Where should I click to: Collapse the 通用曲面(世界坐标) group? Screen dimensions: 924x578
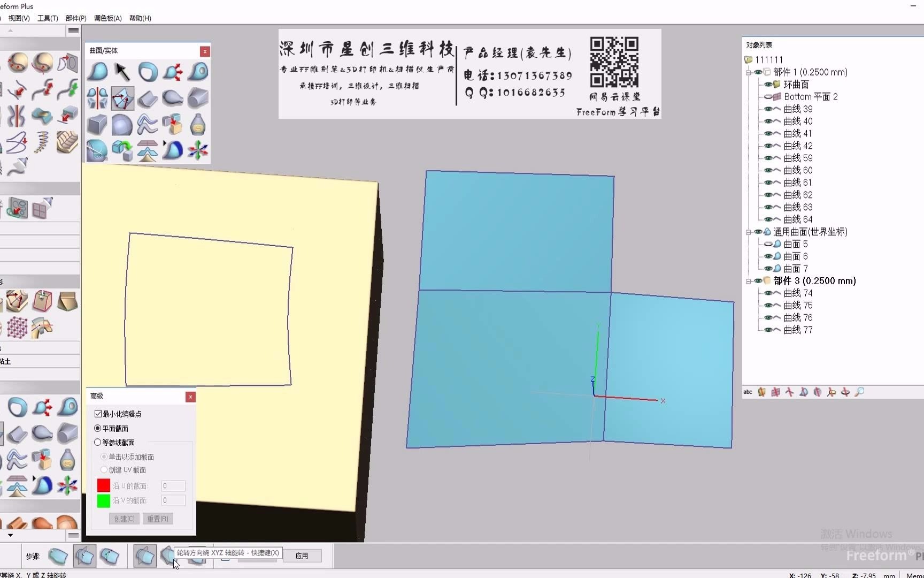coord(748,232)
